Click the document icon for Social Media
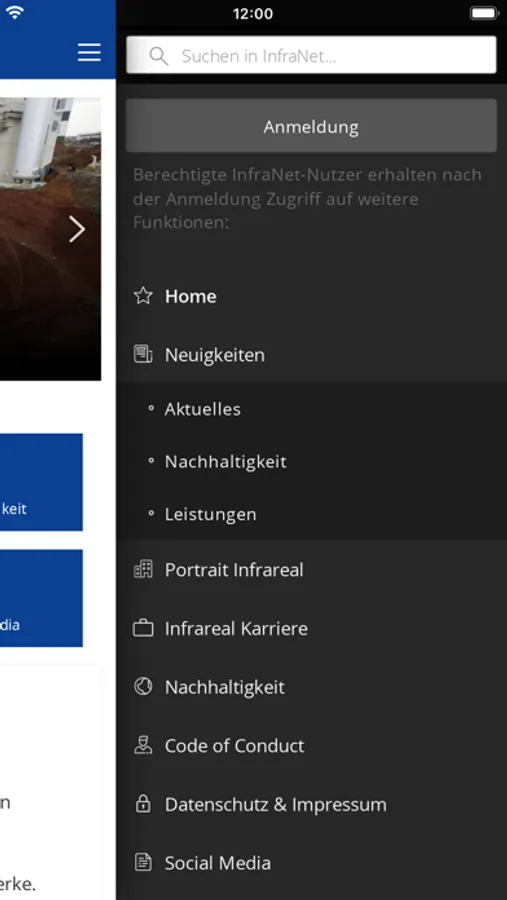This screenshot has width=507, height=900. 143,862
